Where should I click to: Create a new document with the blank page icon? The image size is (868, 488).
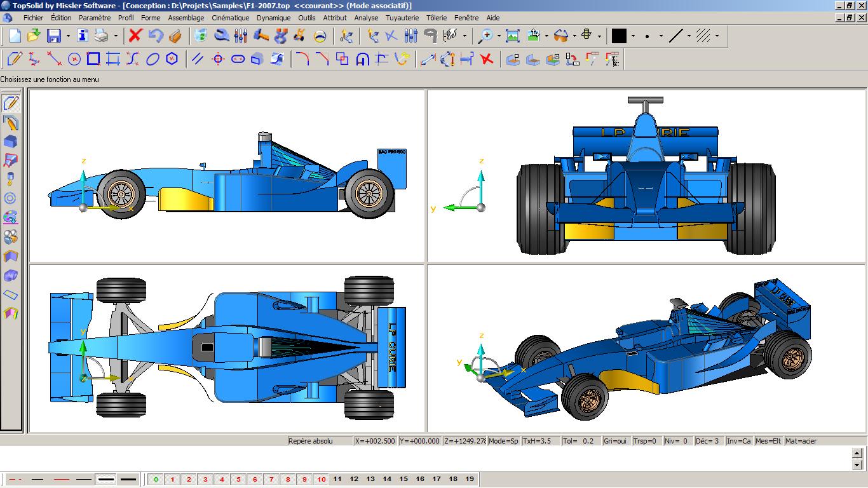pos(14,36)
